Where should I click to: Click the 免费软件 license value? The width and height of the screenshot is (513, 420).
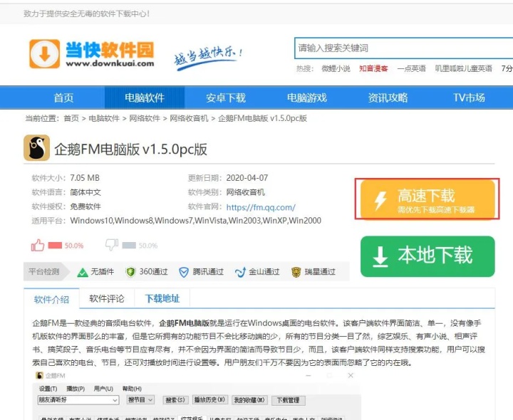(85, 206)
